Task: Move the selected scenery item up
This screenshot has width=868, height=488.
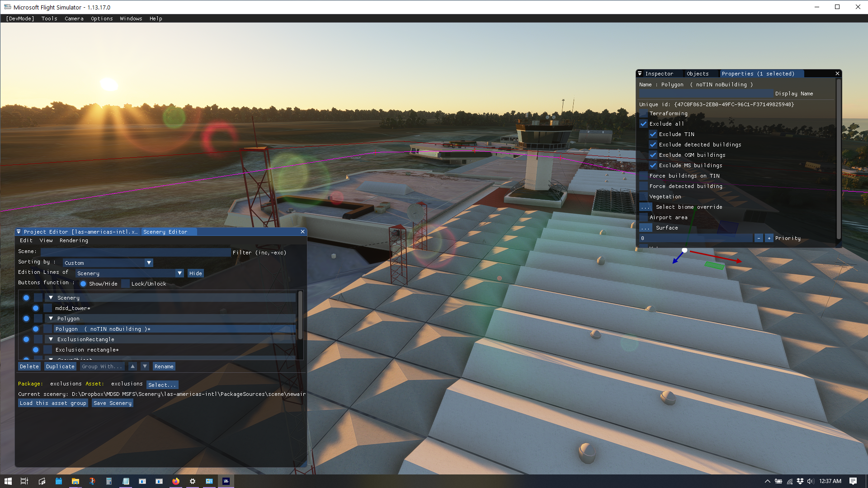Action: tap(132, 366)
